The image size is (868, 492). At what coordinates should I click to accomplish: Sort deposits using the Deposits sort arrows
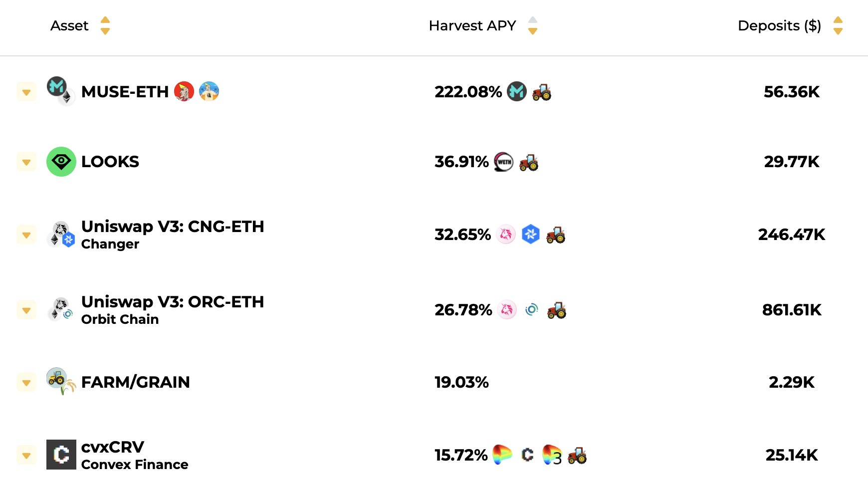point(838,25)
